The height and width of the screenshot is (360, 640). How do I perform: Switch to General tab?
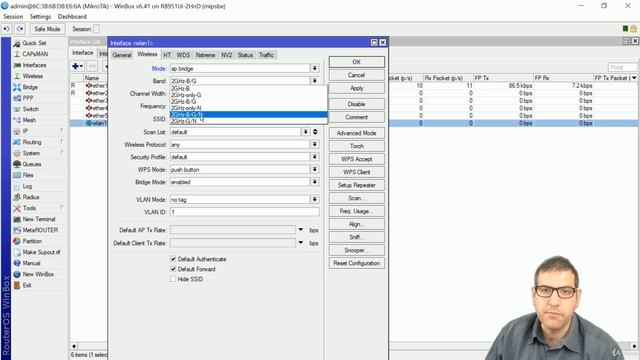point(122,55)
